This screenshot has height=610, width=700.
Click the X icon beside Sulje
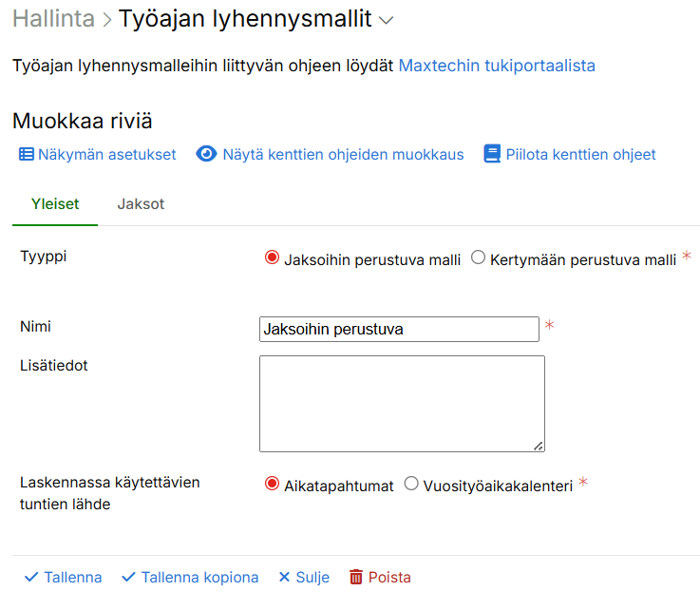[x=284, y=577]
